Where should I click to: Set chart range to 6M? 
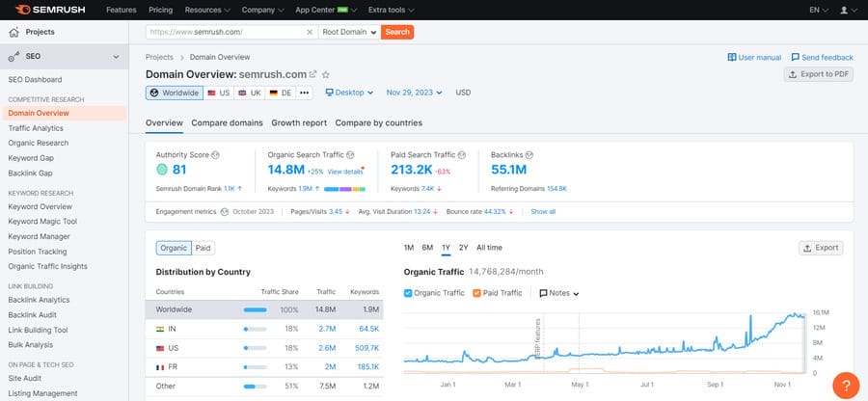tap(427, 248)
